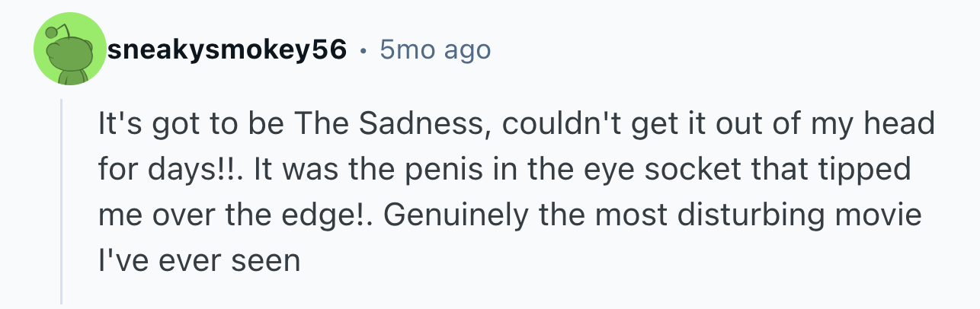980x309 pixels.
Task: Collapse the comment using the thread line
Action: [62, 202]
